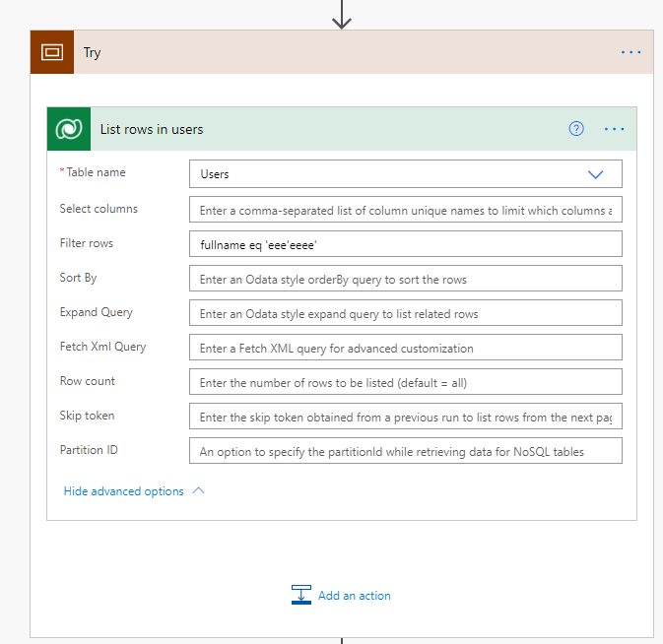Open help for List rows action
This screenshot has width=663, height=644.
click(x=576, y=129)
